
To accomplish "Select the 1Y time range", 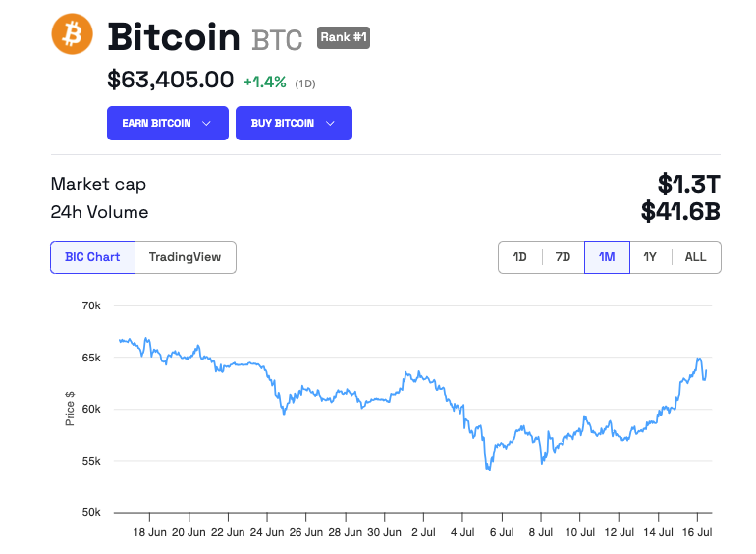I will [x=650, y=257].
